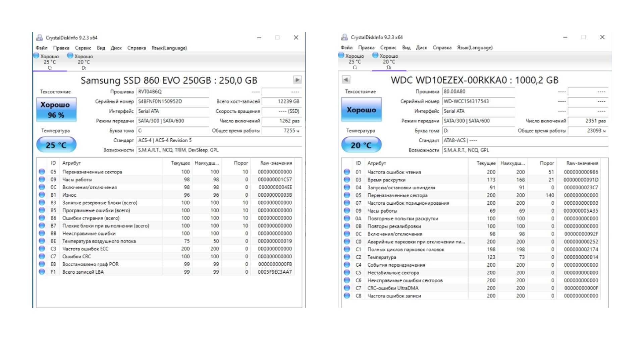Click status orb for CRC-ошибки UltraDMA row
This screenshot has height=340, width=644.
click(x=347, y=288)
